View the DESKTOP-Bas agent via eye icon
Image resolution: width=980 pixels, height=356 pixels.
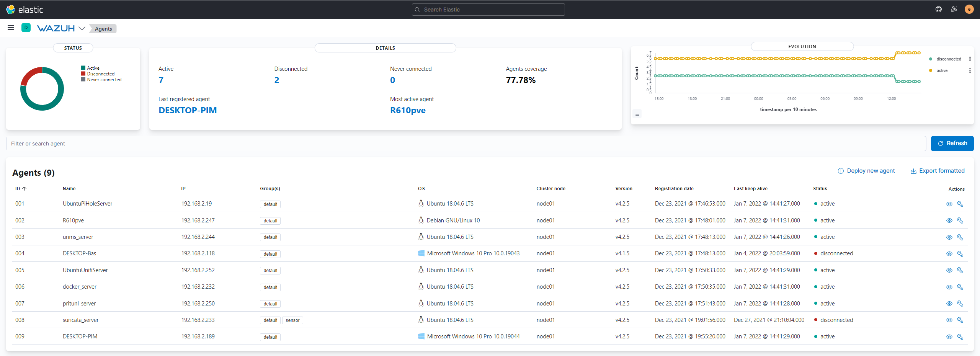click(949, 254)
